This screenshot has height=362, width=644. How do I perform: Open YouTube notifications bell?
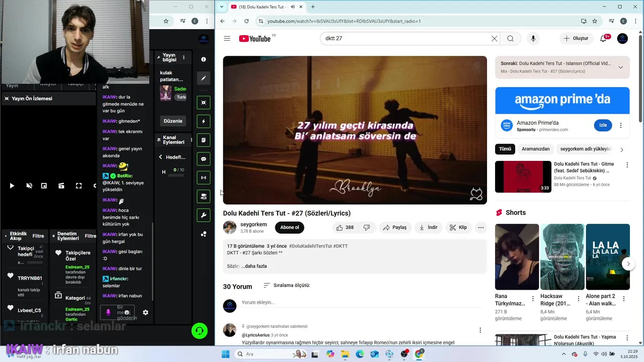604,39
